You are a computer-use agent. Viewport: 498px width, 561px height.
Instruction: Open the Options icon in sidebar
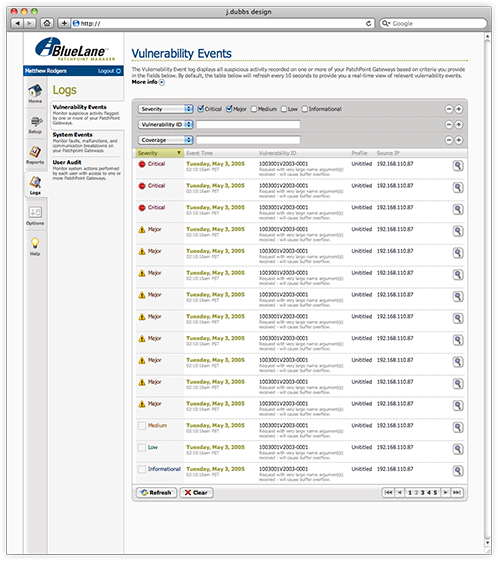coord(35,213)
